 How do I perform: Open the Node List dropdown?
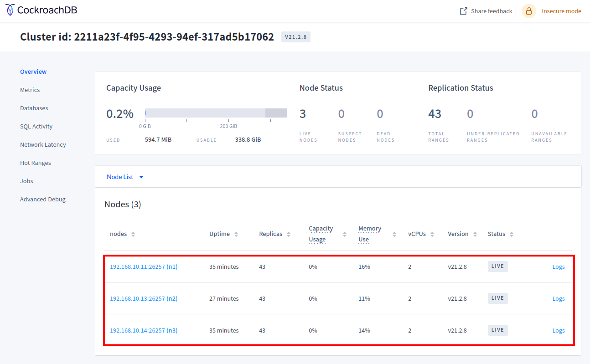pyautogui.click(x=125, y=177)
